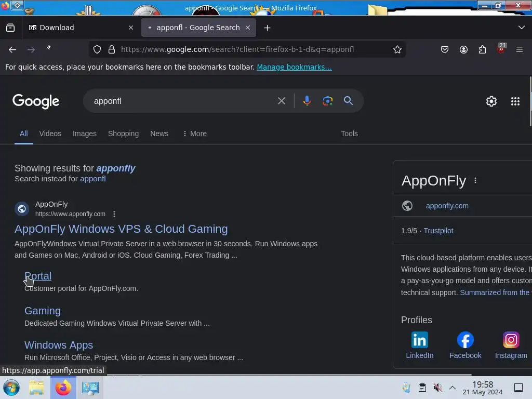Screen dimensions: 532x399
Task: Open Trustpilot rating link
Action: click(x=438, y=231)
